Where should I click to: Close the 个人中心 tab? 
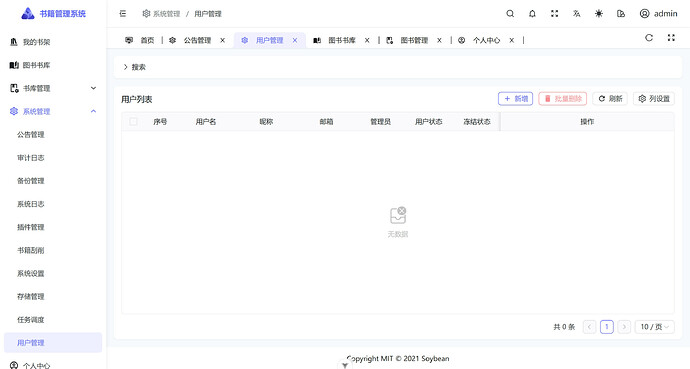(x=512, y=40)
